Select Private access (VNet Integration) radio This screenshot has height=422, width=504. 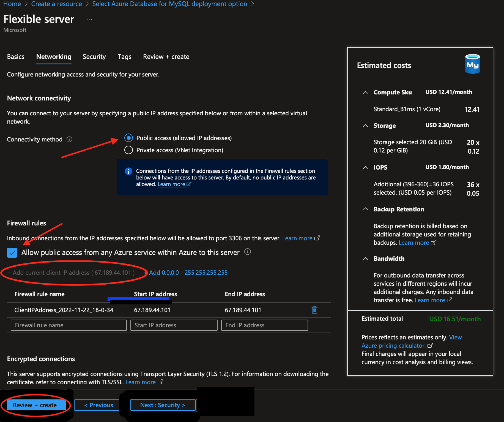pos(128,150)
